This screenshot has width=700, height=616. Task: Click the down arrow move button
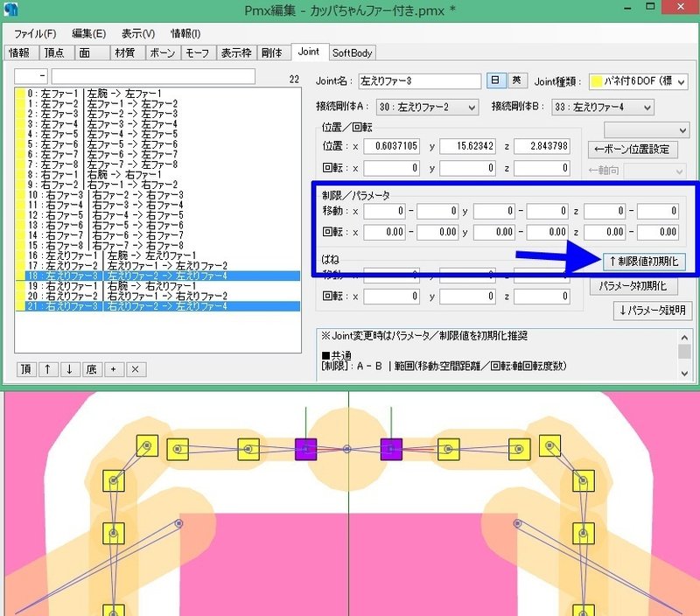[x=70, y=369]
